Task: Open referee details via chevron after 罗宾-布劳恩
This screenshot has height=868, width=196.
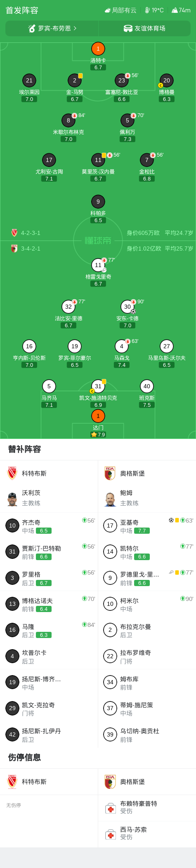Action: click(75, 28)
